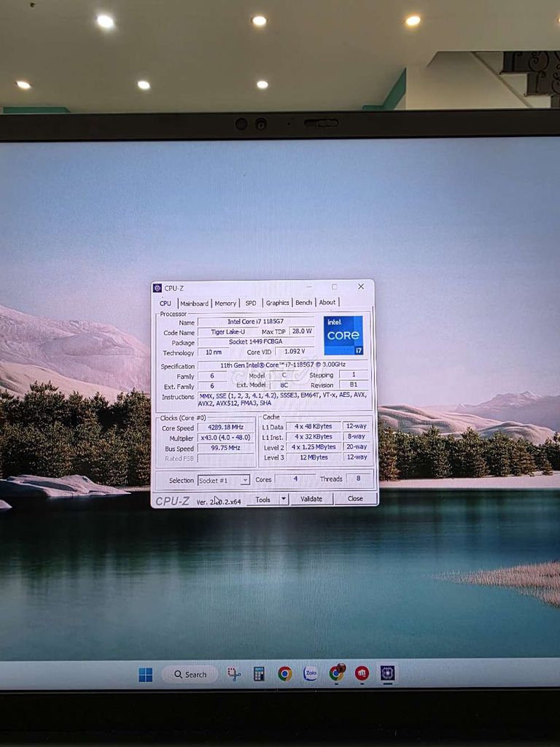Open the Memory tab
Image resolution: width=560 pixels, height=747 pixels.
pos(225,303)
